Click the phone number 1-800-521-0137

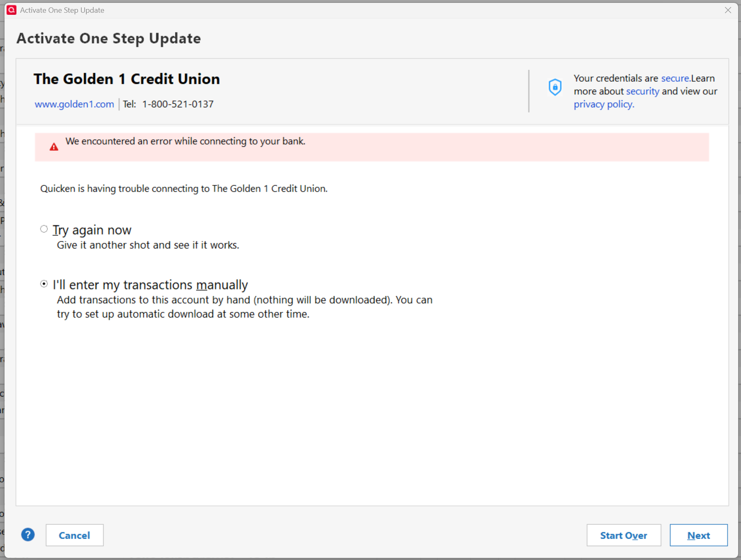[x=178, y=104]
